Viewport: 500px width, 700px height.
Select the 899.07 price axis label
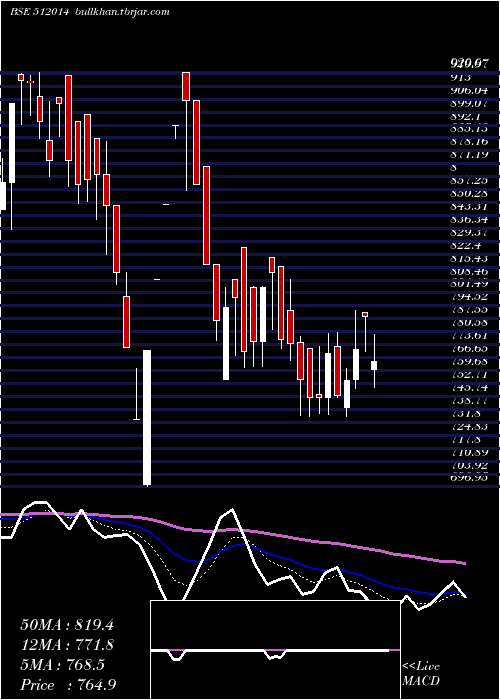pos(468,103)
